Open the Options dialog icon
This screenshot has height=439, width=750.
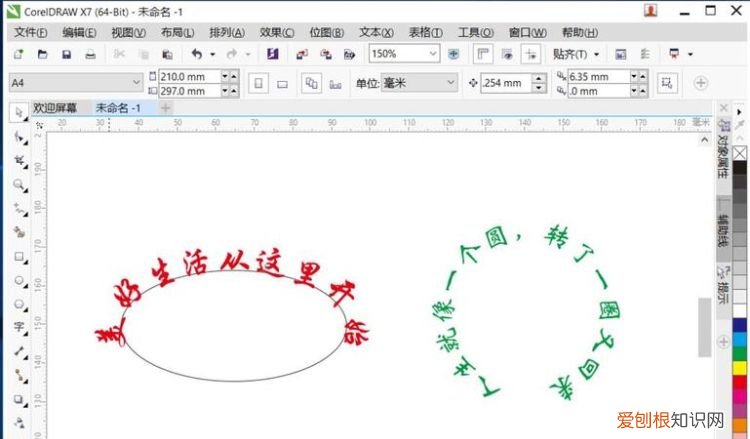click(x=645, y=54)
